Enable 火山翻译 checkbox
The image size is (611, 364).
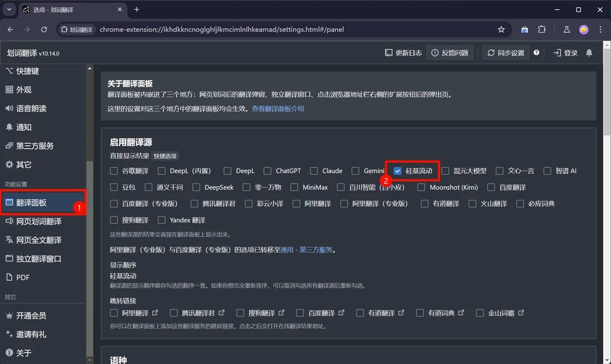click(472, 203)
